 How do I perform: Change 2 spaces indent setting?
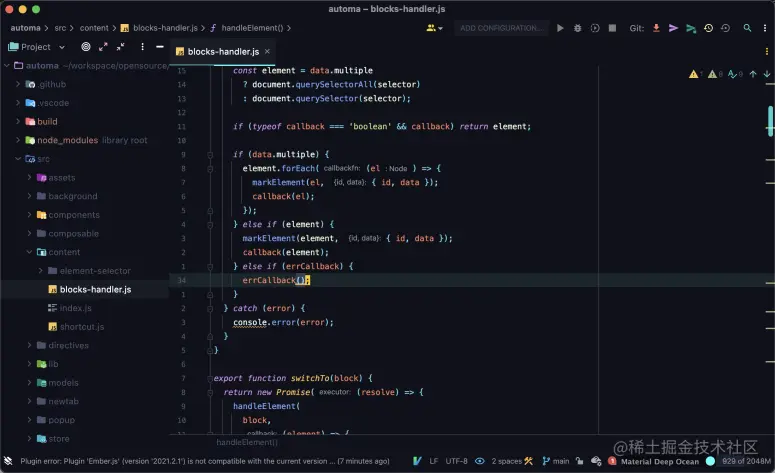(507, 461)
